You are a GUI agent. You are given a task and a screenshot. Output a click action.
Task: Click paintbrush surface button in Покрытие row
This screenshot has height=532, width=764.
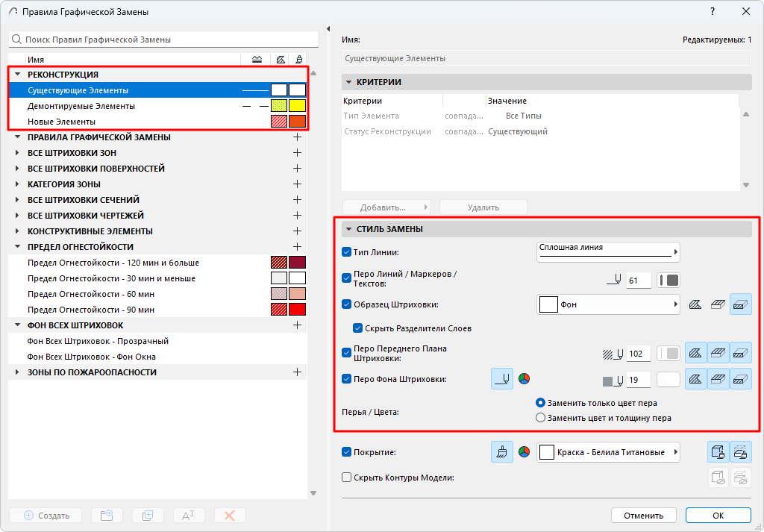502,452
